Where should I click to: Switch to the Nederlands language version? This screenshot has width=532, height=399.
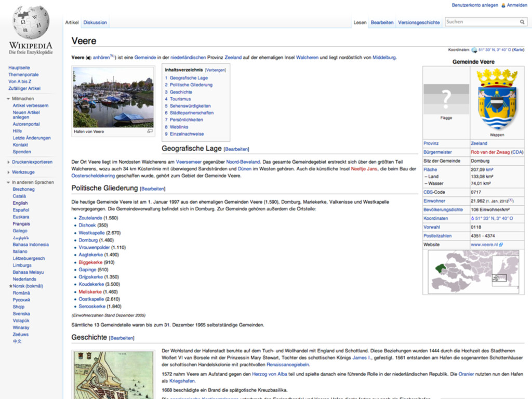(24, 279)
